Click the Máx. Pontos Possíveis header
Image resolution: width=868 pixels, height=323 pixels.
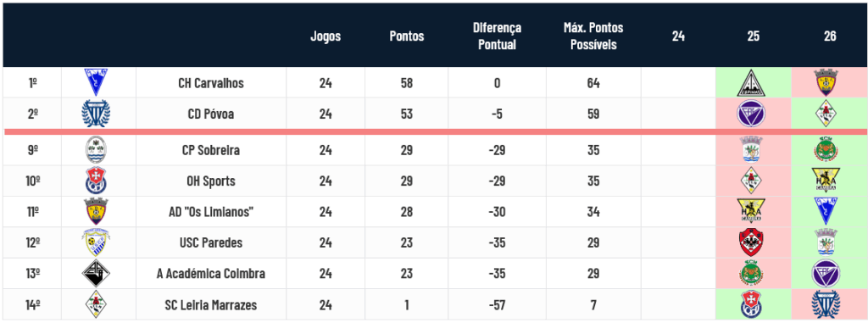593,36
